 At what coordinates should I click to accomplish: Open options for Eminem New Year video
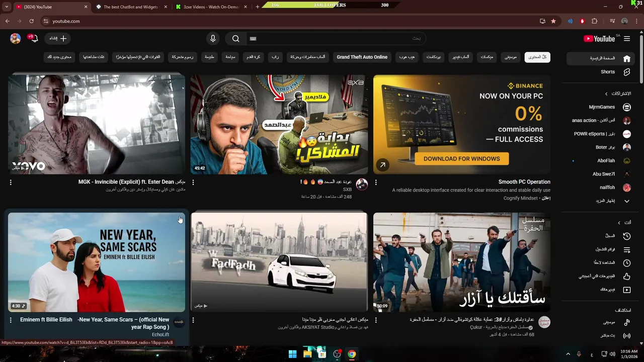coord(11,320)
